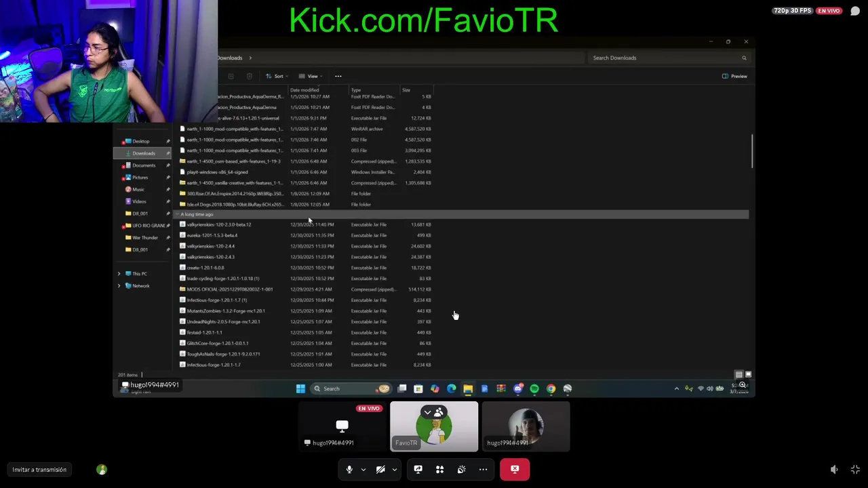The width and height of the screenshot is (868, 488).
Task: Select file MutantsZombies-1.3.2-Forge-mc1.20.1
Action: click(226, 311)
